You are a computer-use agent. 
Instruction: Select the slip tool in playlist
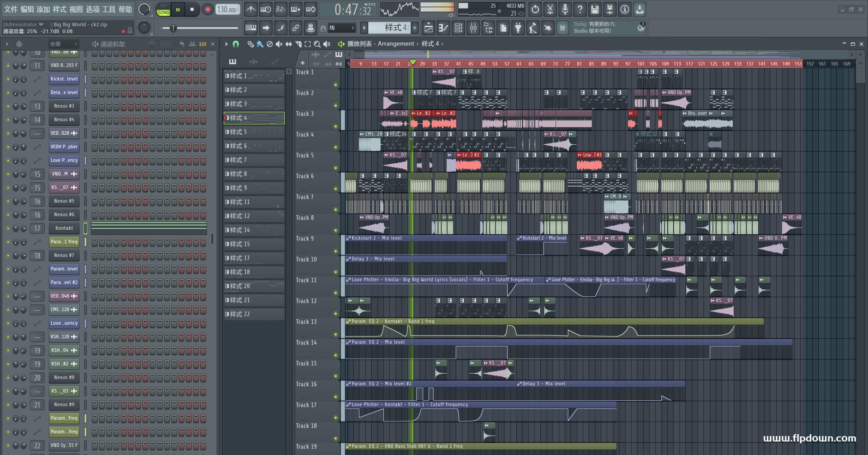[288, 44]
